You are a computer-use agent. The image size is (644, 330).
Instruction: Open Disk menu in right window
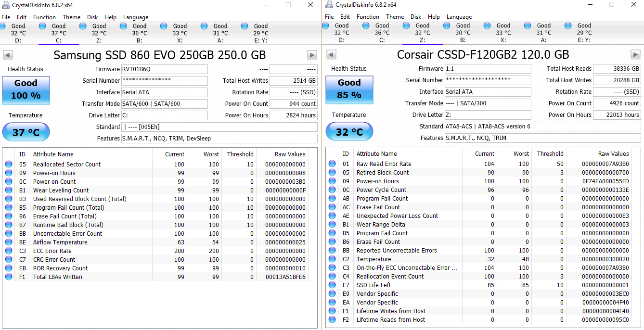click(416, 16)
